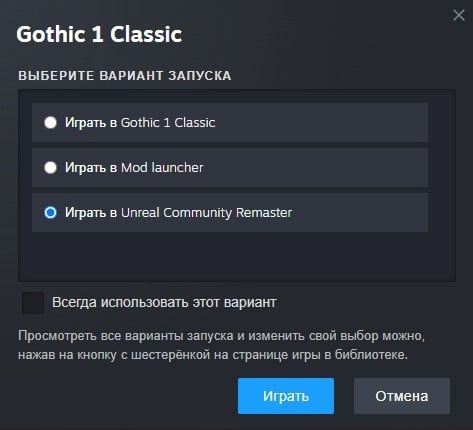This screenshot has width=473, height=430.
Task: Click the 'ВЫБЕРИТЕ ВАРИАНТ ЗАПУСКА' heading
Action: coord(125,76)
